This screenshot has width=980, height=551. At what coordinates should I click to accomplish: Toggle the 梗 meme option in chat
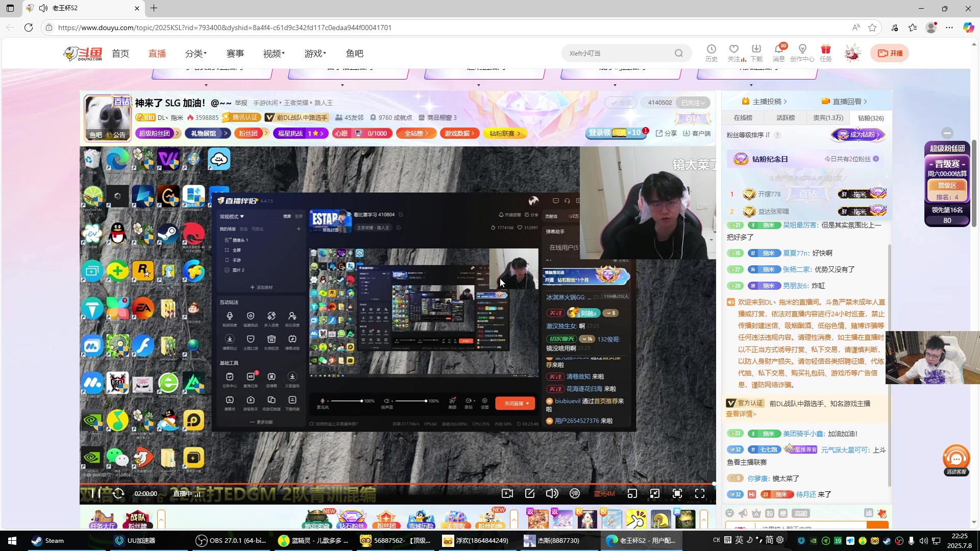pyautogui.click(x=783, y=513)
